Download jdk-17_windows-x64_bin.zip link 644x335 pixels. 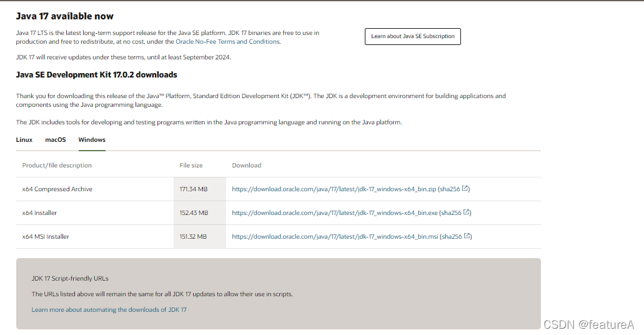point(334,189)
